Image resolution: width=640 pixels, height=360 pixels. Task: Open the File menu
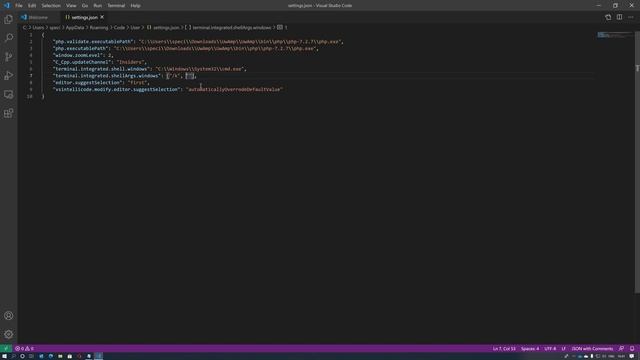[19, 6]
